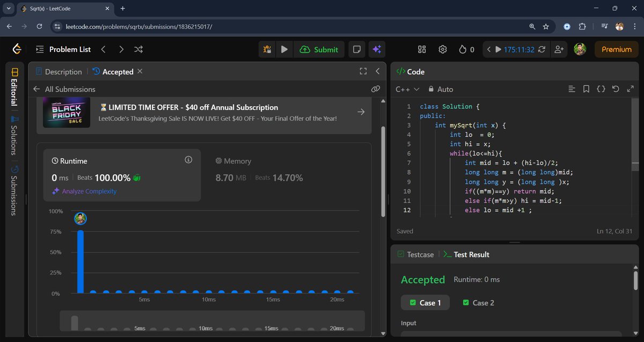Image resolution: width=644 pixels, height=342 pixels.
Task: Click the Black Friday sale thumbnail
Action: [x=66, y=112]
